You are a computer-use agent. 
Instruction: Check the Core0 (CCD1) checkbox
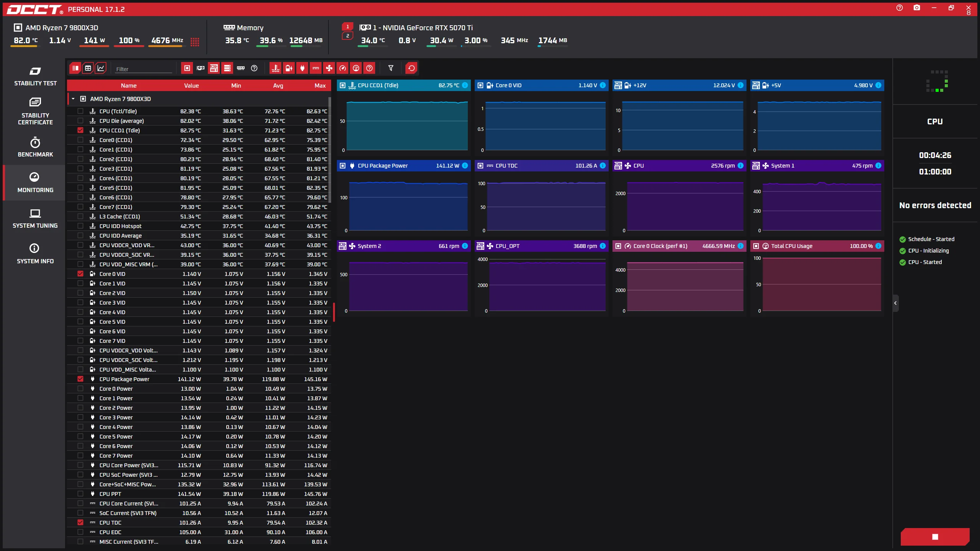tap(80, 140)
